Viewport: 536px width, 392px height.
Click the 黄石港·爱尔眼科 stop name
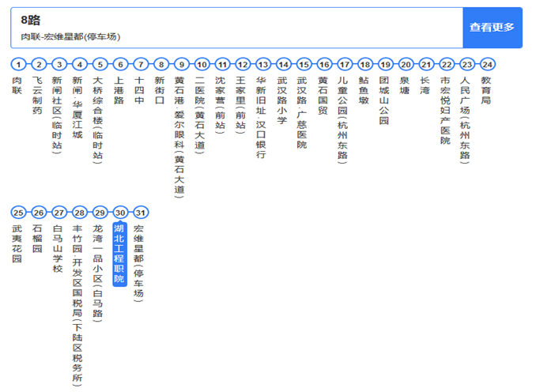[179, 137]
